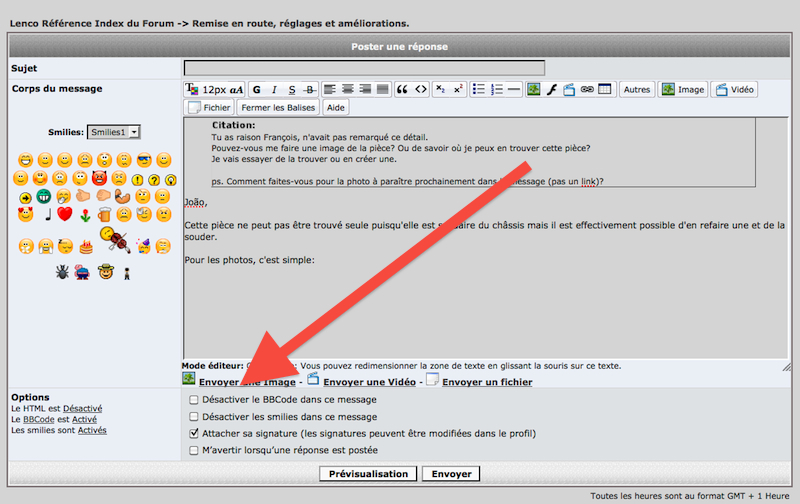The width and height of the screenshot is (800, 504).
Task: Insert a hyperlink with the chain icon
Action: (587, 89)
